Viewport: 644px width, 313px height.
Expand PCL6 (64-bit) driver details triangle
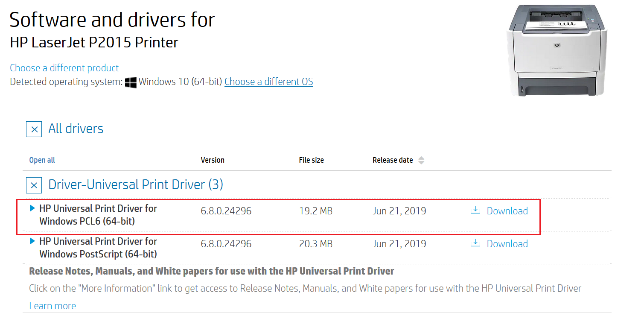point(32,208)
